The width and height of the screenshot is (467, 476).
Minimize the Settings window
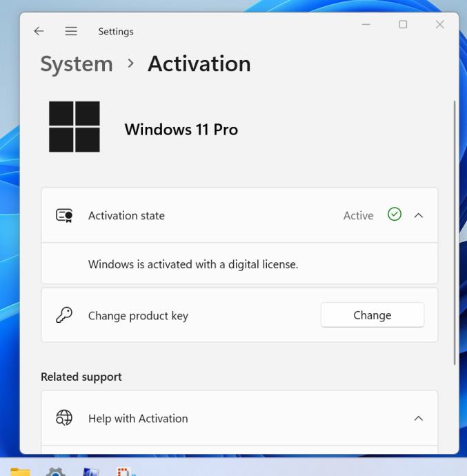(366, 24)
